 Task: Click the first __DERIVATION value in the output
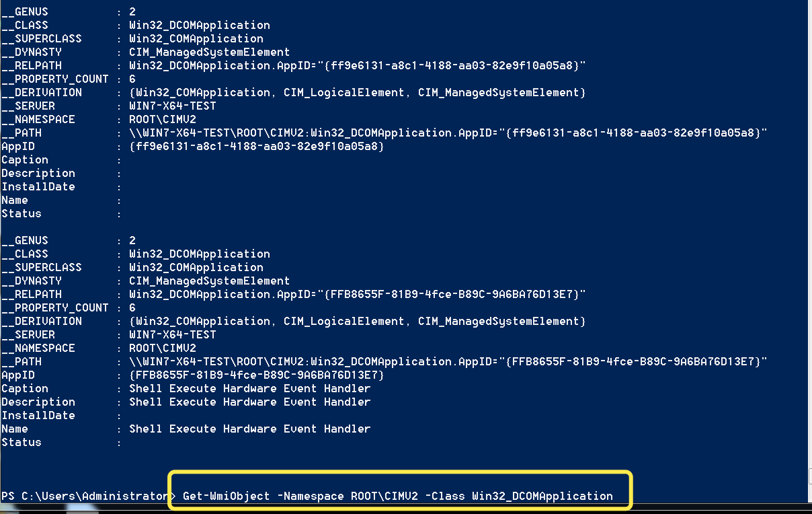click(x=357, y=92)
